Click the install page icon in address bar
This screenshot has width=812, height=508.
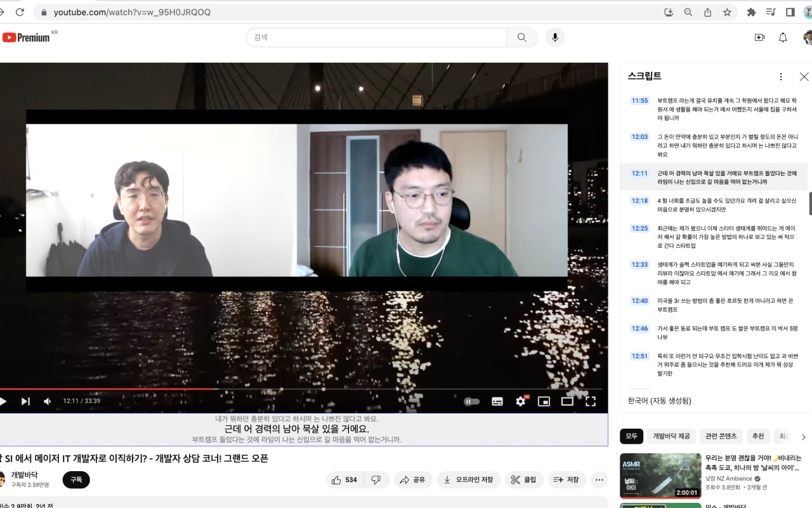pyautogui.click(x=669, y=12)
